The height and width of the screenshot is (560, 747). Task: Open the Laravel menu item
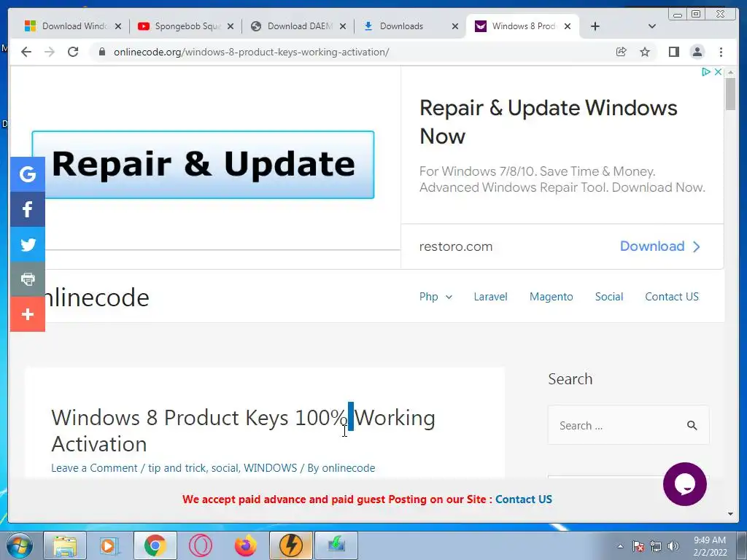[490, 297]
